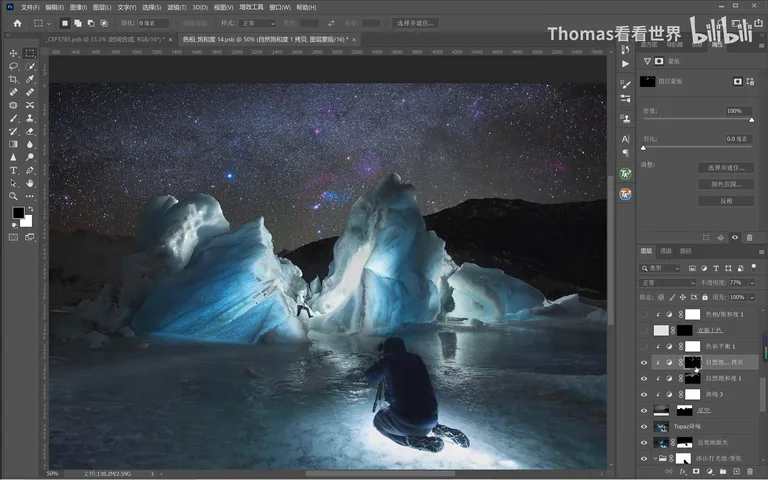Show the 色相/饱和度 1 layer

point(644,314)
